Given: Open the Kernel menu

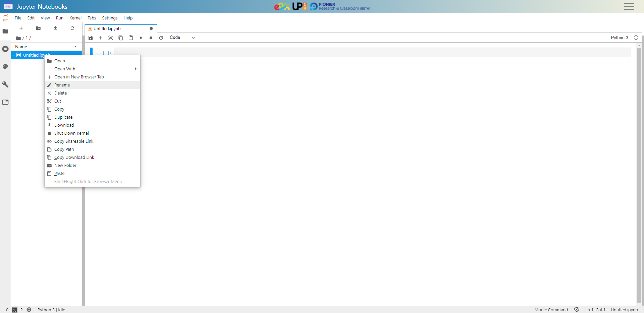Looking at the screenshot, I should tap(75, 18).
